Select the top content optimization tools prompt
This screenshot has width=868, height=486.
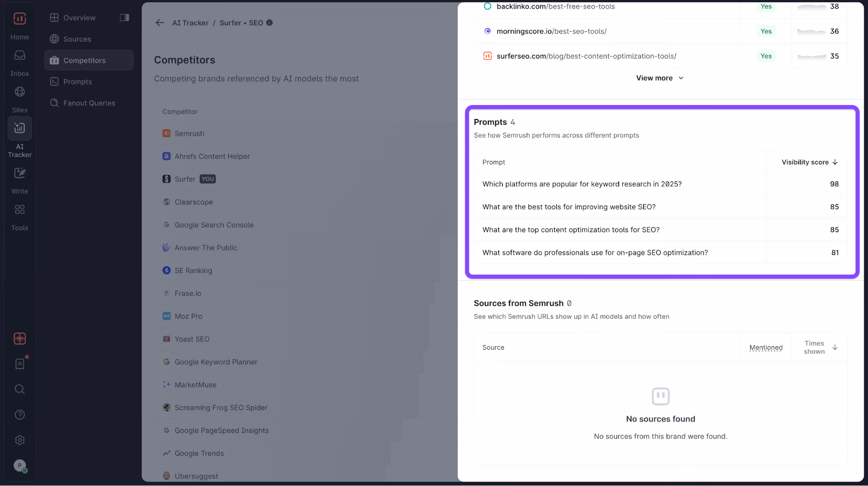click(660, 230)
